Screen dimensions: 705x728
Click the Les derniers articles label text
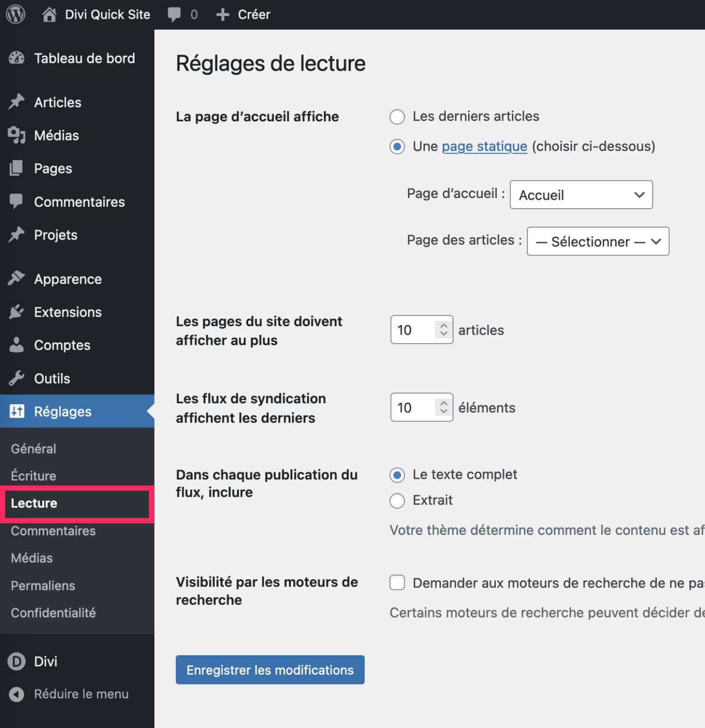476,116
